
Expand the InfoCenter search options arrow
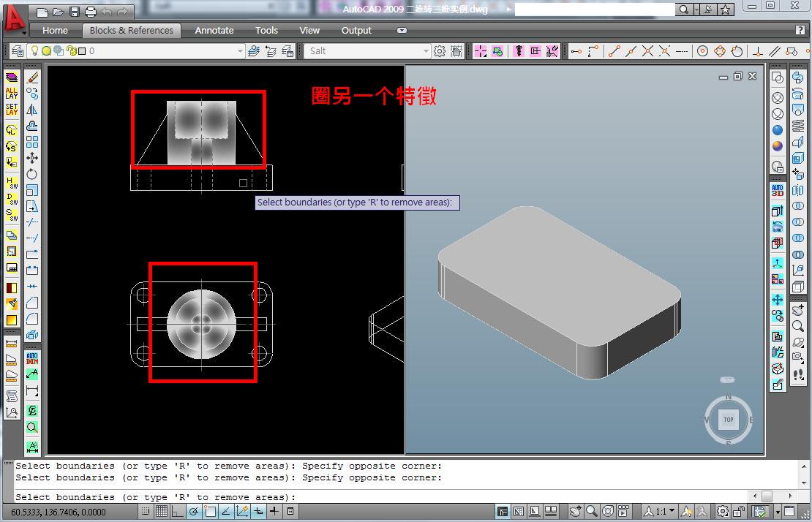click(x=696, y=10)
